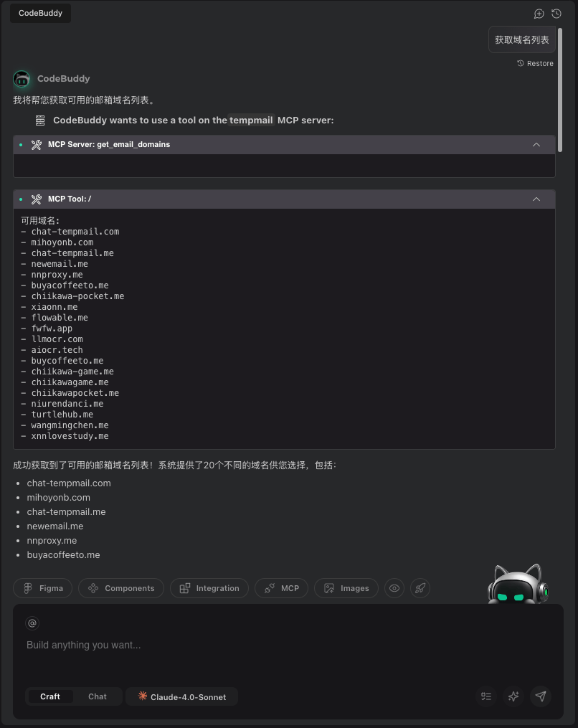578x728 pixels.
Task: Click the rocket deploy icon
Action: pyautogui.click(x=421, y=588)
